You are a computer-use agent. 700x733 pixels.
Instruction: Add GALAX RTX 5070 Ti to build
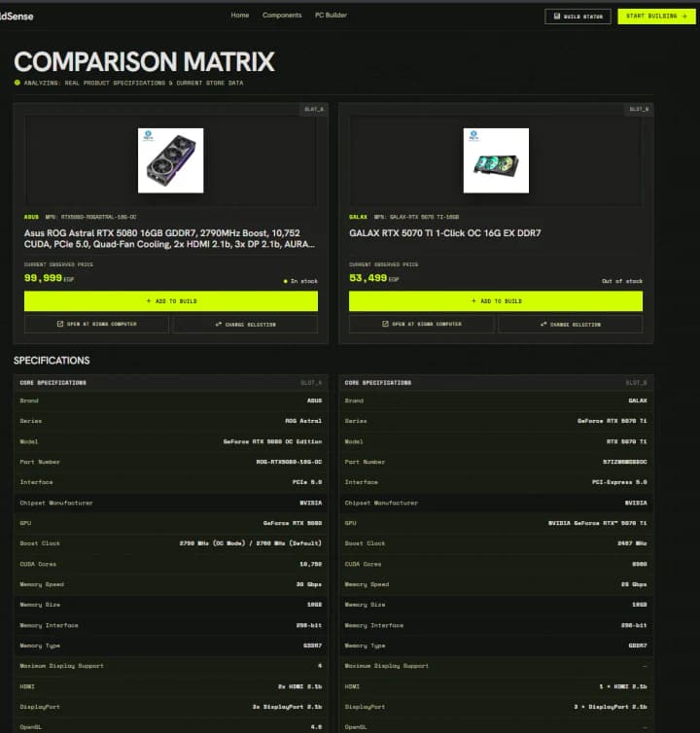pyautogui.click(x=496, y=301)
